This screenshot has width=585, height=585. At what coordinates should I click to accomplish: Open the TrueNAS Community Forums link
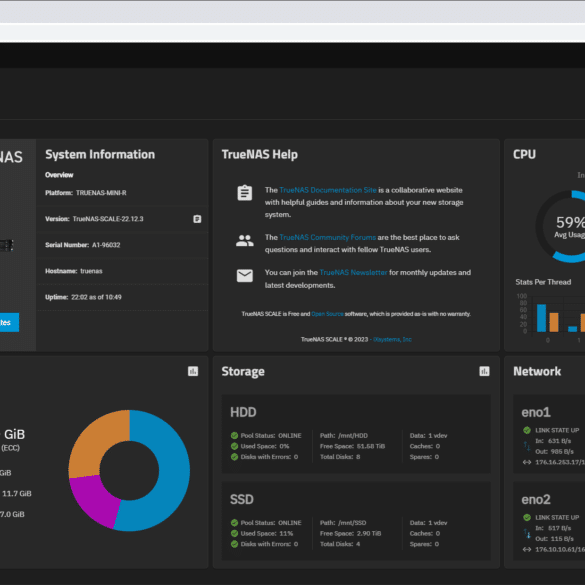coord(328,238)
